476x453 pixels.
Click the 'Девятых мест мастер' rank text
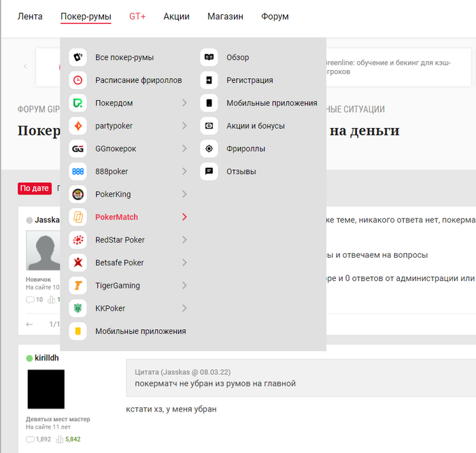(58, 419)
